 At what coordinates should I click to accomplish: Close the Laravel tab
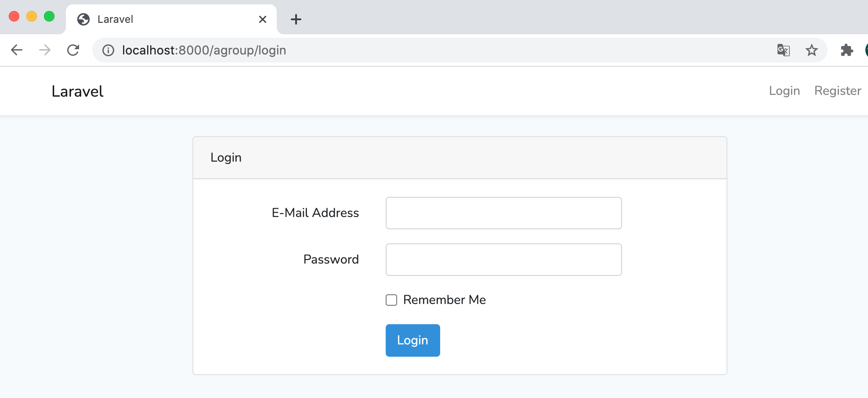click(263, 19)
